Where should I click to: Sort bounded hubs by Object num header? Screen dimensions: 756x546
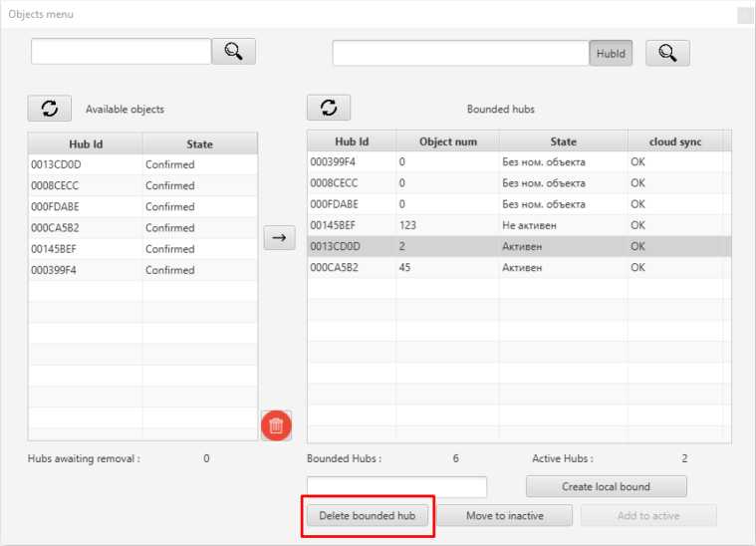coord(447,141)
